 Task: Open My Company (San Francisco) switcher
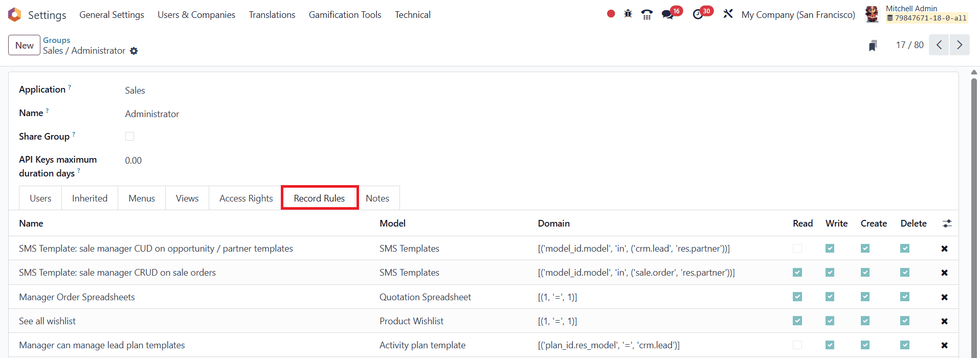tap(798, 15)
